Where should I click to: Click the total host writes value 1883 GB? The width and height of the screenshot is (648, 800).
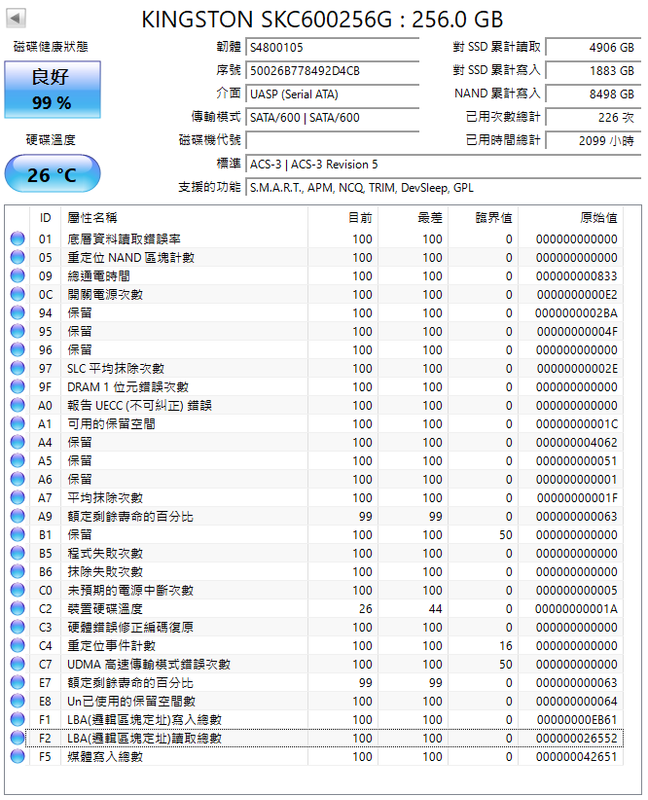(x=593, y=71)
